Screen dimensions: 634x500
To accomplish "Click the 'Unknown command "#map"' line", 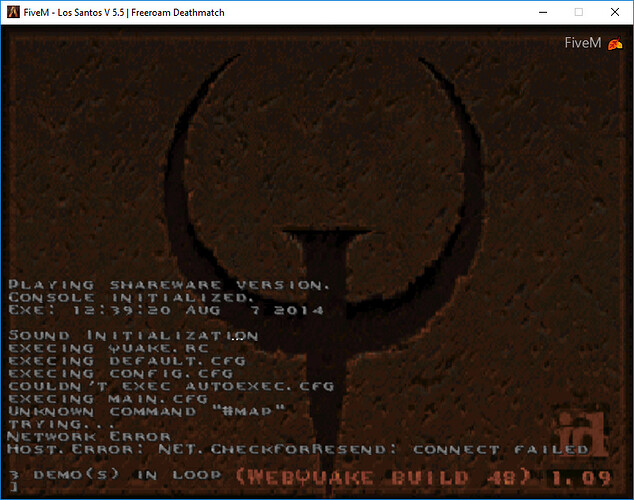I will (147, 411).
